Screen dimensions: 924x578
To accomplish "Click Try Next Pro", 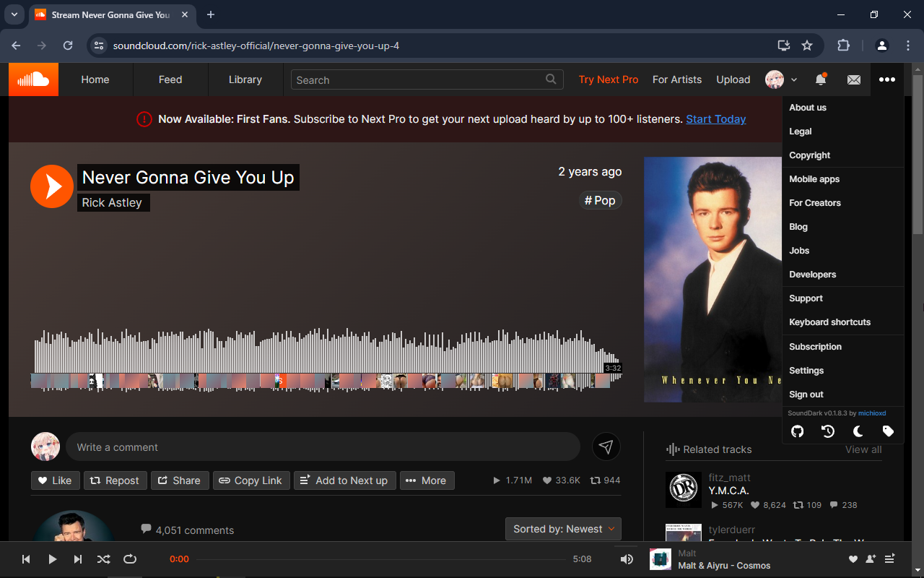I will [x=609, y=79].
